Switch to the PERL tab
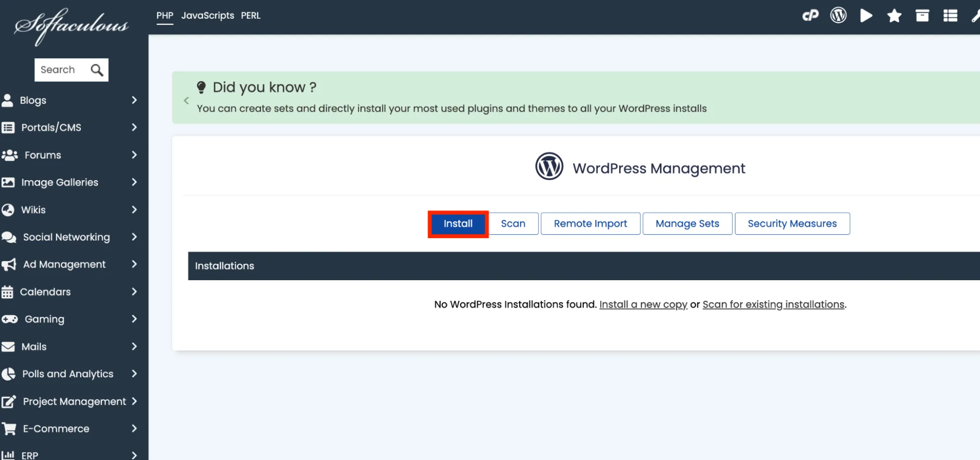Image resolution: width=980 pixels, height=460 pixels. [x=251, y=16]
